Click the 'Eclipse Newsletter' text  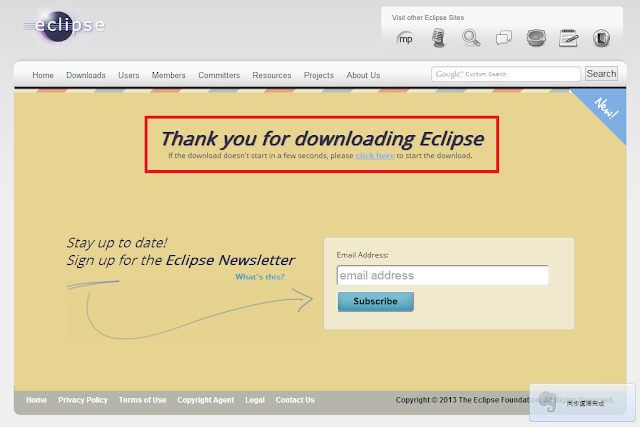click(x=230, y=260)
